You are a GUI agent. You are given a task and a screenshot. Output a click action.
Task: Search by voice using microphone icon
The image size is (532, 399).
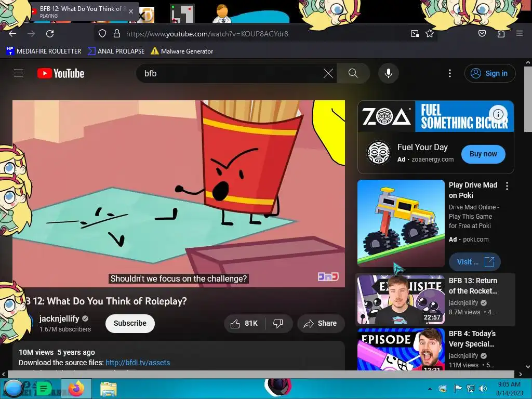(389, 73)
